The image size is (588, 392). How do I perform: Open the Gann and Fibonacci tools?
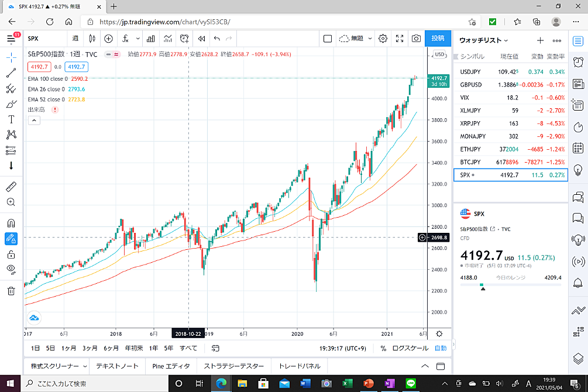(11, 88)
